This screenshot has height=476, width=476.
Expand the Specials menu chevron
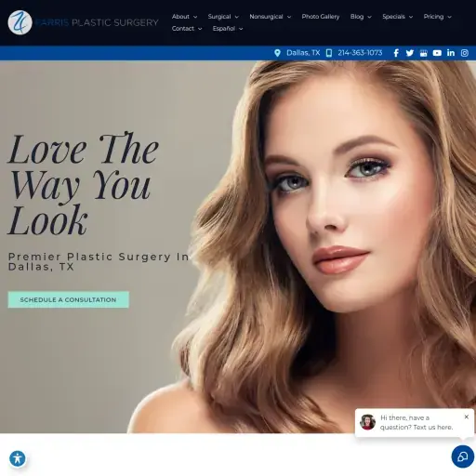coord(411,17)
